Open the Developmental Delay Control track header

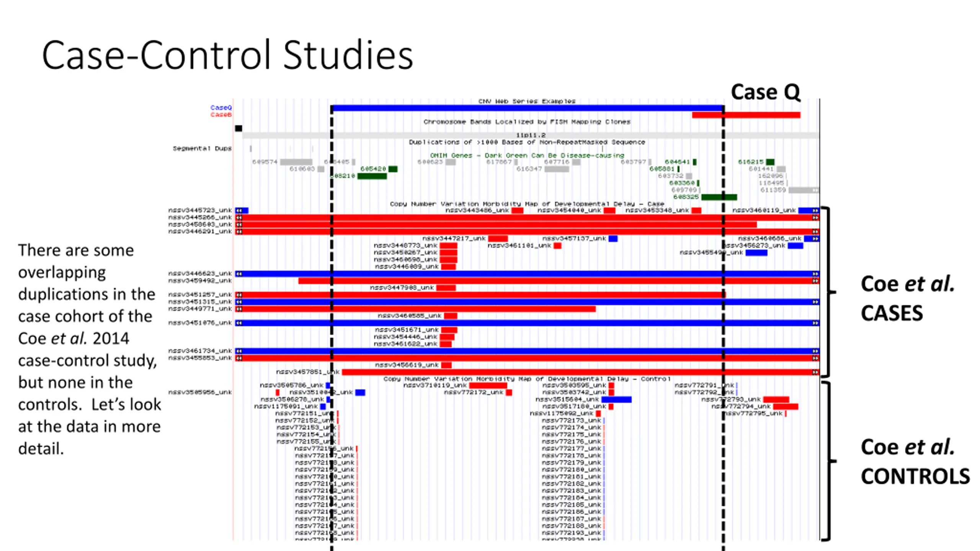pyautogui.click(x=527, y=379)
